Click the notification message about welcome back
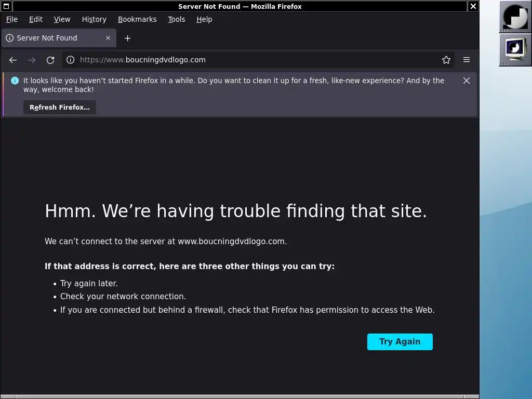The image size is (532, 399). pos(234,85)
